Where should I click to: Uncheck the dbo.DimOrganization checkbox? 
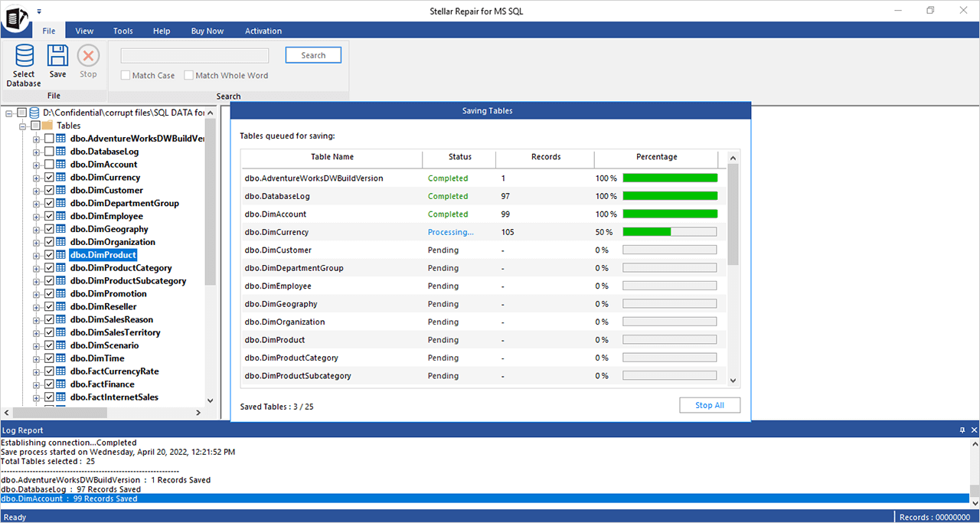click(x=49, y=242)
